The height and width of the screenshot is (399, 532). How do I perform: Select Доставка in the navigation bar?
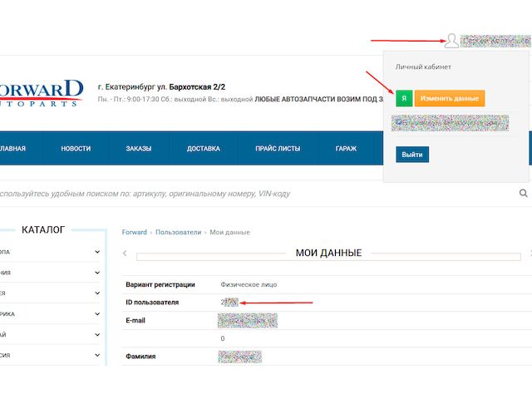(x=204, y=149)
